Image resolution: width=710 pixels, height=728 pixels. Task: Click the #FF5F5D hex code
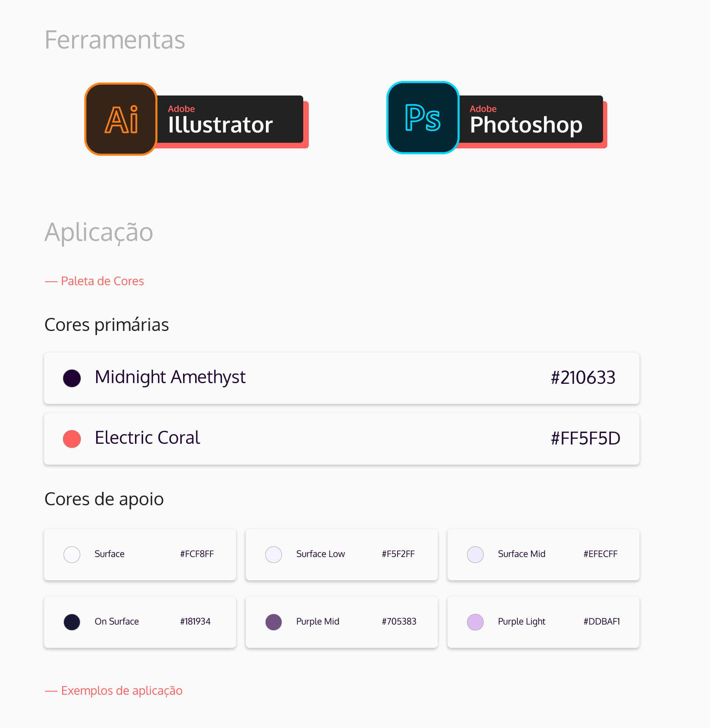[x=586, y=438]
